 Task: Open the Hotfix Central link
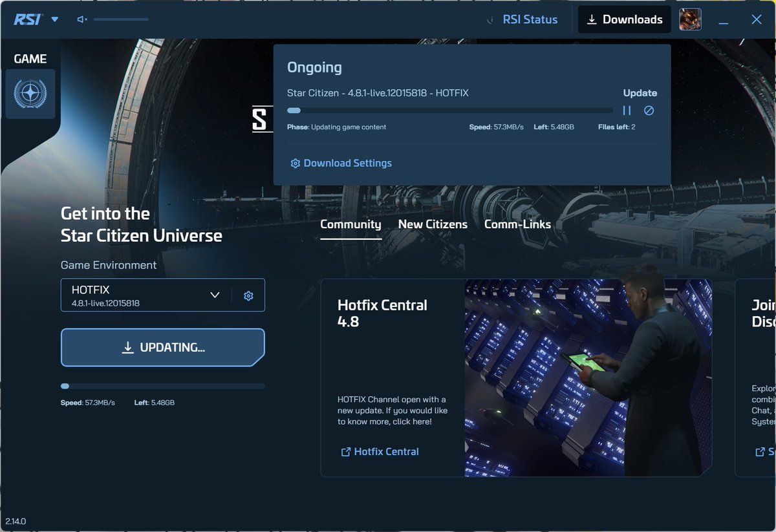[x=380, y=452]
